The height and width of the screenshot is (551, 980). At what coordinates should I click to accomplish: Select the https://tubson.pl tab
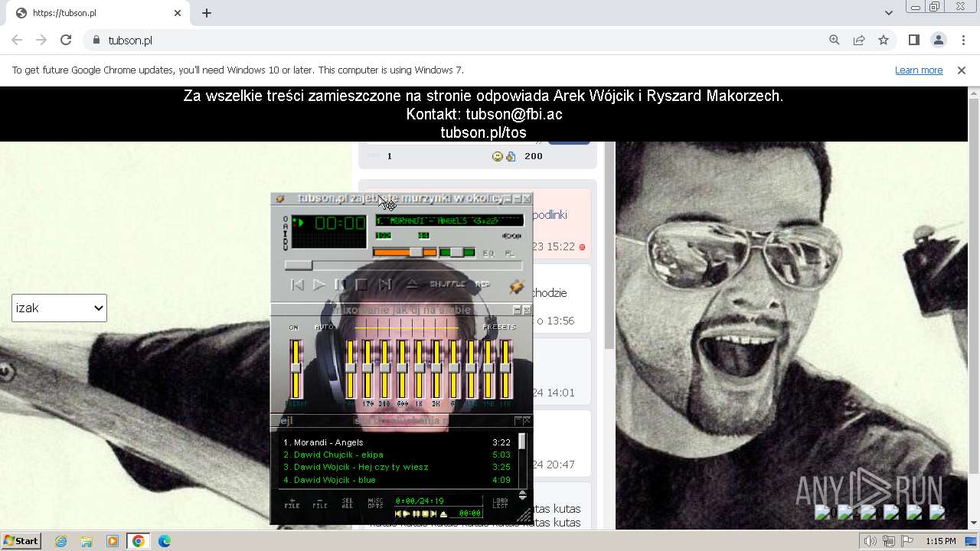[97, 13]
